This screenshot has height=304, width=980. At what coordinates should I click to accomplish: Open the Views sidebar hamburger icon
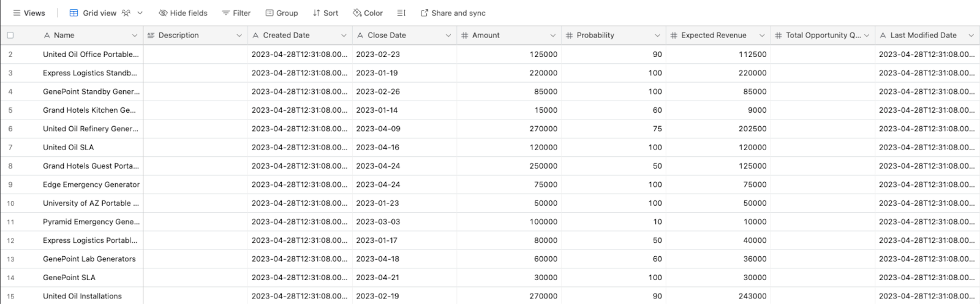17,13
